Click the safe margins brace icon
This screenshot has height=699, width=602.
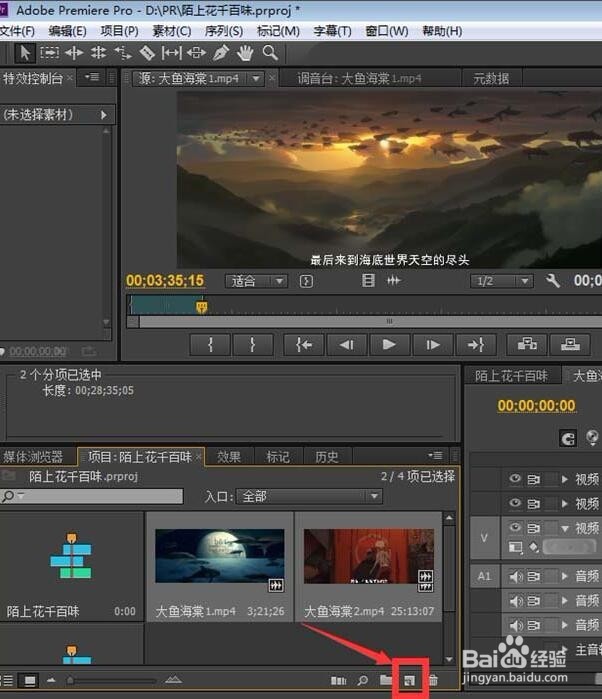306,281
